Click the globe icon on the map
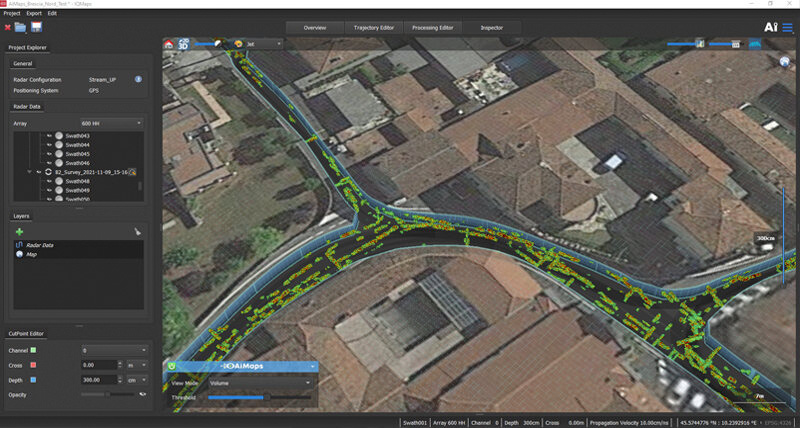Screen dimensions: 800x428 (x=784, y=62)
